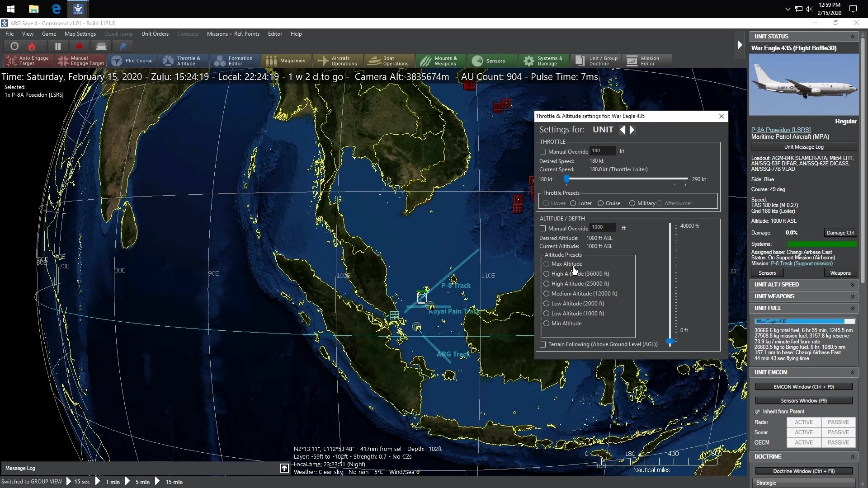
Task: Open Auto Engage Target tool
Action: [x=28, y=61]
